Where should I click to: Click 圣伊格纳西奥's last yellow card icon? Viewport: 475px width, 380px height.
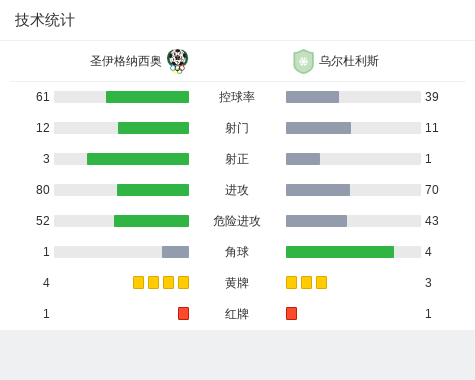(x=183, y=283)
